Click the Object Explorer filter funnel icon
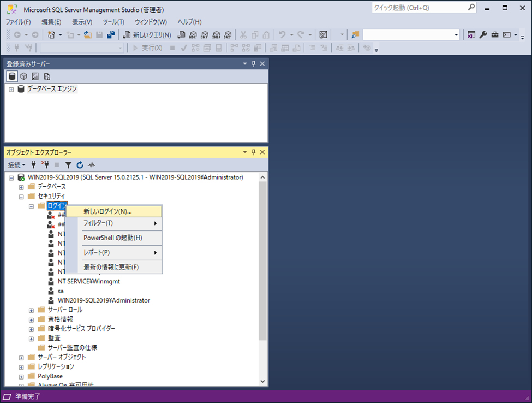The image size is (532, 403). pos(68,164)
